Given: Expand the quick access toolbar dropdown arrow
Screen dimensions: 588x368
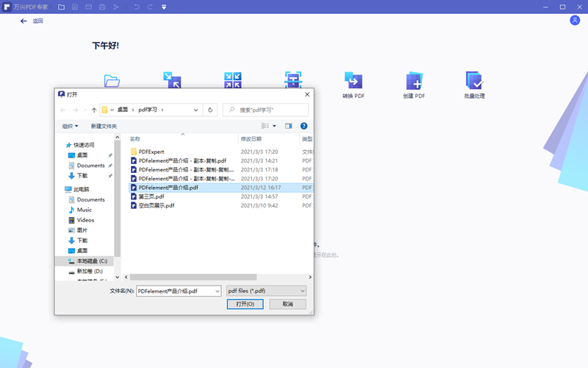Looking at the screenshot, I should click(163, 7).
